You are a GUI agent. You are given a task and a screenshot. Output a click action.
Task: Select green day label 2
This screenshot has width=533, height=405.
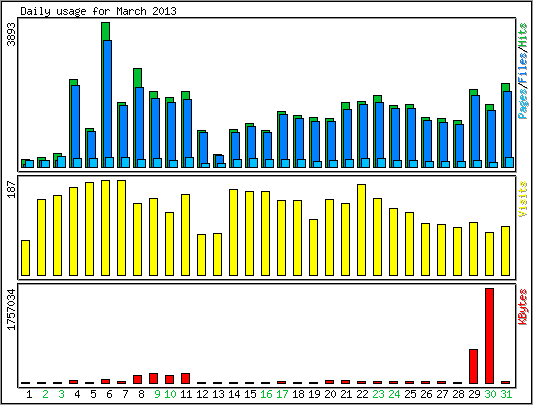[x=45, y=394]
